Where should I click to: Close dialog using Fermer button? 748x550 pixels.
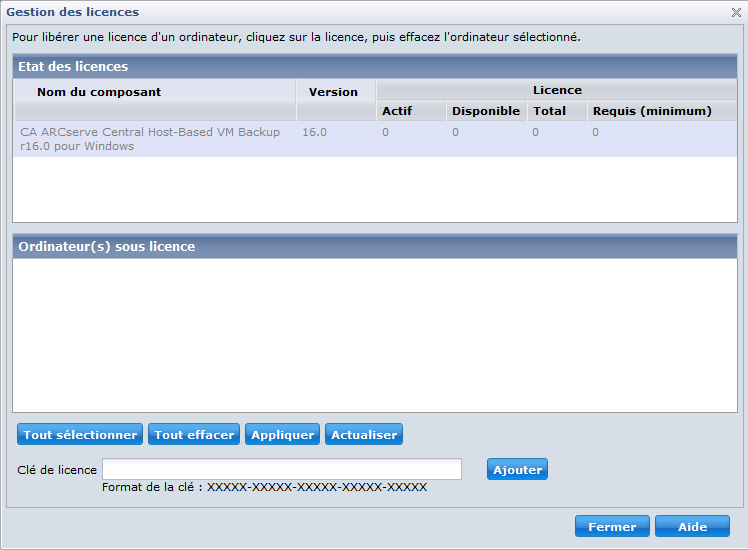point(612,526)
